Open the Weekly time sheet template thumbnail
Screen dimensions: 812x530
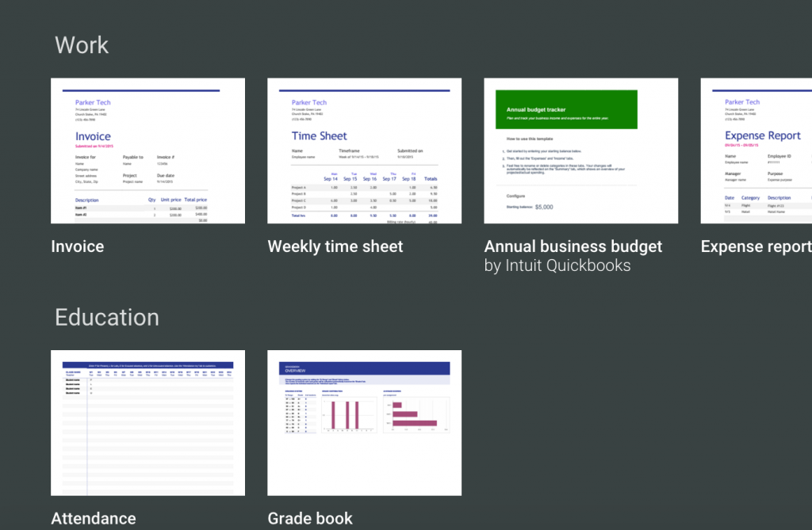coord(364,151)
